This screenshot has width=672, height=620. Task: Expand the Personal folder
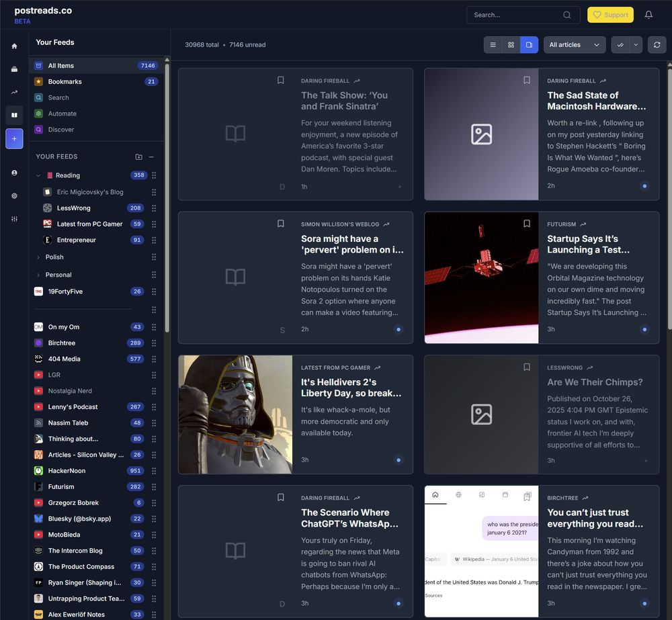[x=38, y=275]
